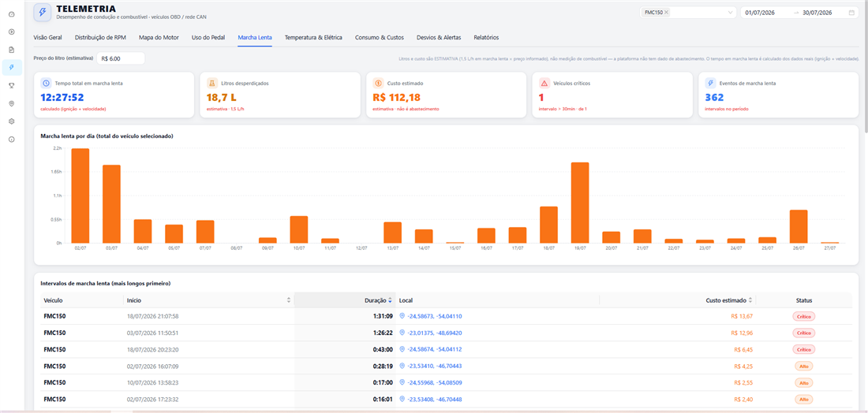Click the 26/07 bar in the chart
Image resolution: width=868 pixels, height=413 pixels.
click(x=799, y=227)
